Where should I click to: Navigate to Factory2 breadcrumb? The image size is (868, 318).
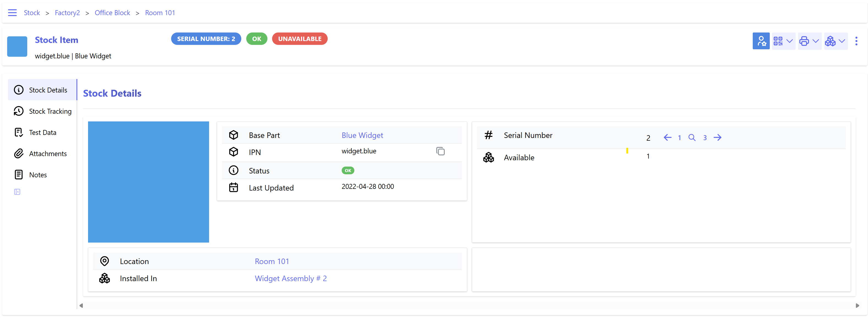(67, 13)
